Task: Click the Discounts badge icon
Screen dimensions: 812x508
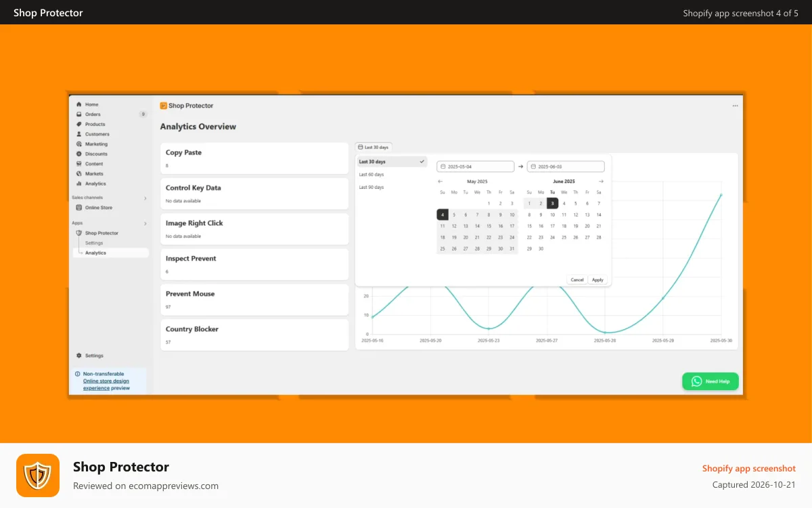Action: 79,154
